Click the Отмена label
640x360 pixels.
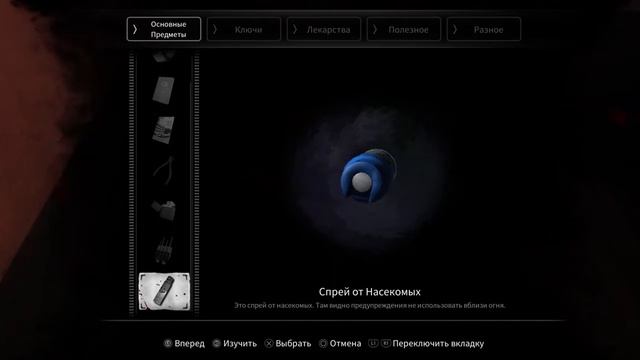(345, 344)
